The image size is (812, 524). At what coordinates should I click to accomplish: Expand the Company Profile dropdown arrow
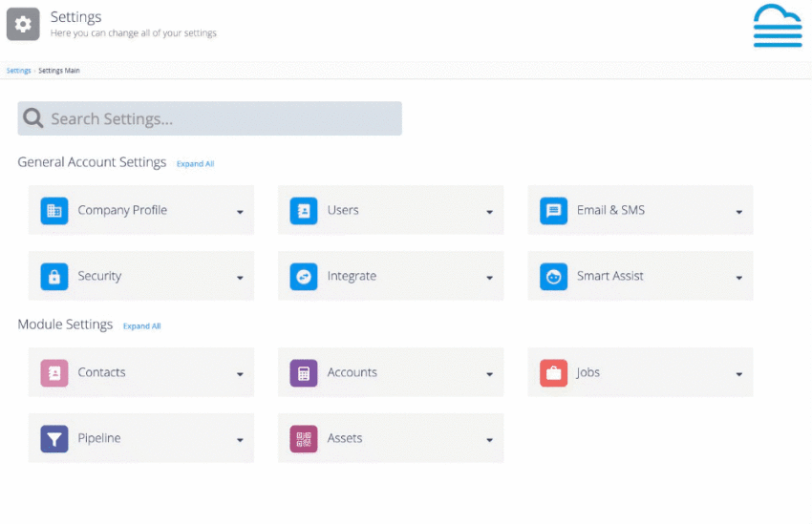pyautogui.click(x=240, y=212)
